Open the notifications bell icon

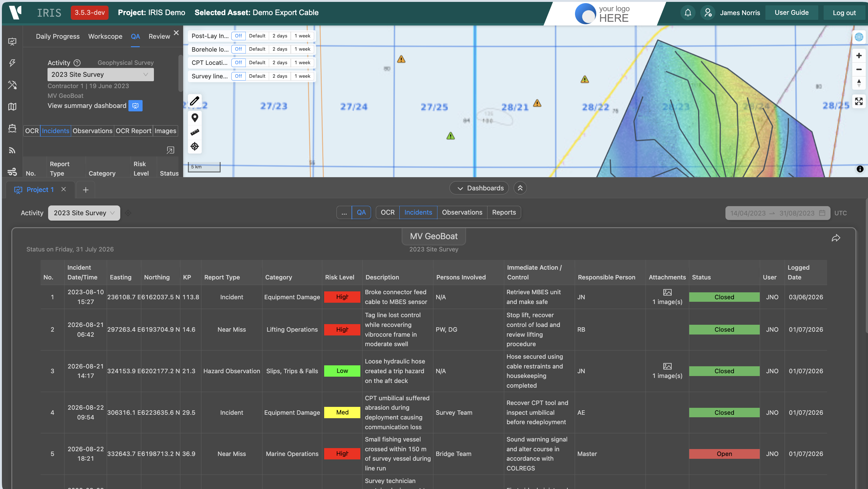688,13
